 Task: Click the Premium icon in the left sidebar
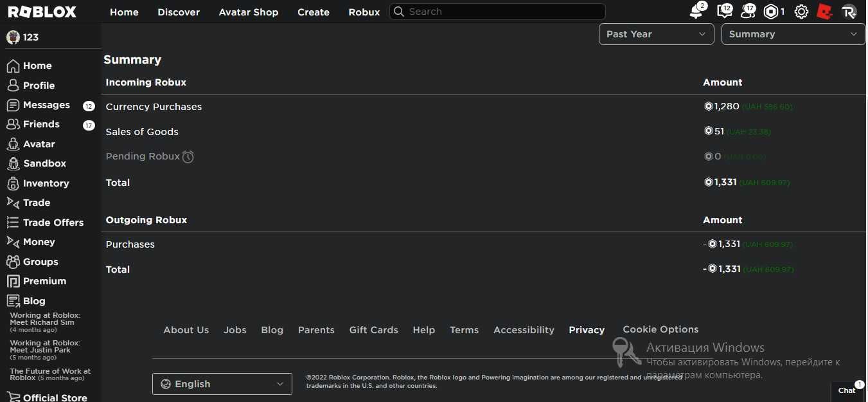tap(13, 281)
